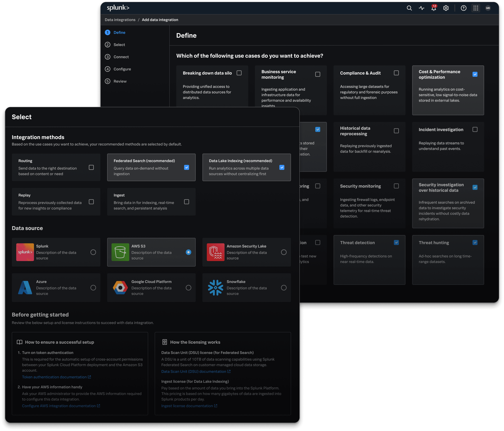Enable the Routing integration method checkbox
Screen dimensions: 504x431
pyautogui.click(x=91, y=167)
